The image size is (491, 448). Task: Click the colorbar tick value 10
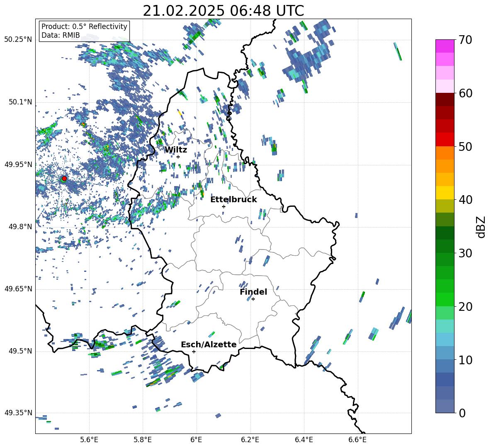click(x=466, y=360)
